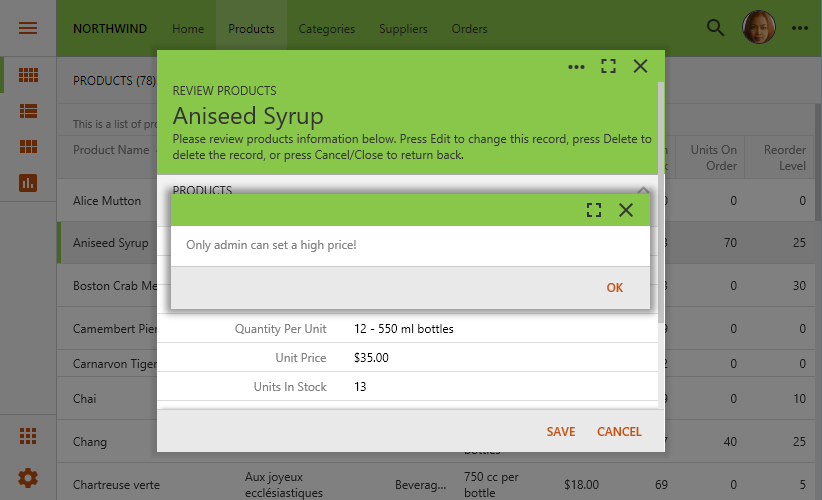The image size is (822, 500).
Task: Toggle fullscreen on the admin price alert
Action: coord(594,210)
